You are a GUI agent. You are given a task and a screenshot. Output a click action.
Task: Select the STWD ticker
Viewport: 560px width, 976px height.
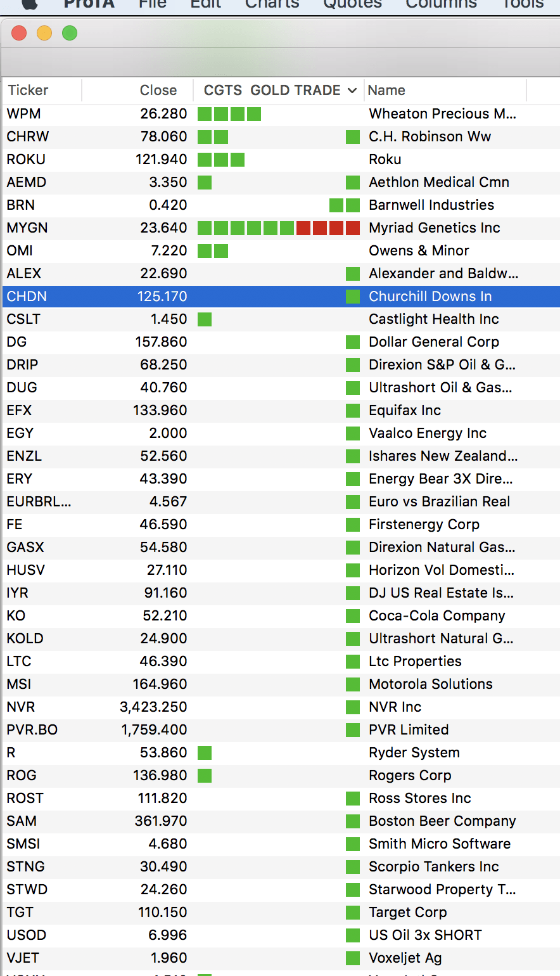(x=27, y=889)
